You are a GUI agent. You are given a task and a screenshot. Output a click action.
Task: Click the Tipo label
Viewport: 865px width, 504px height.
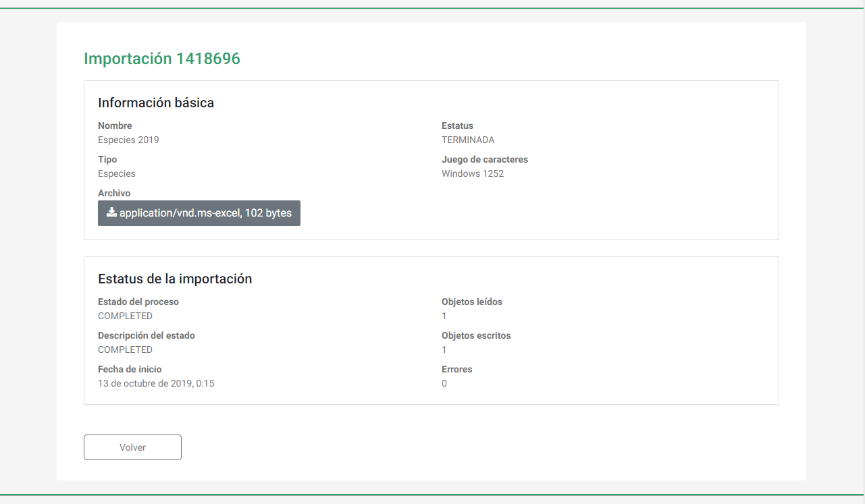pos(107,159)
